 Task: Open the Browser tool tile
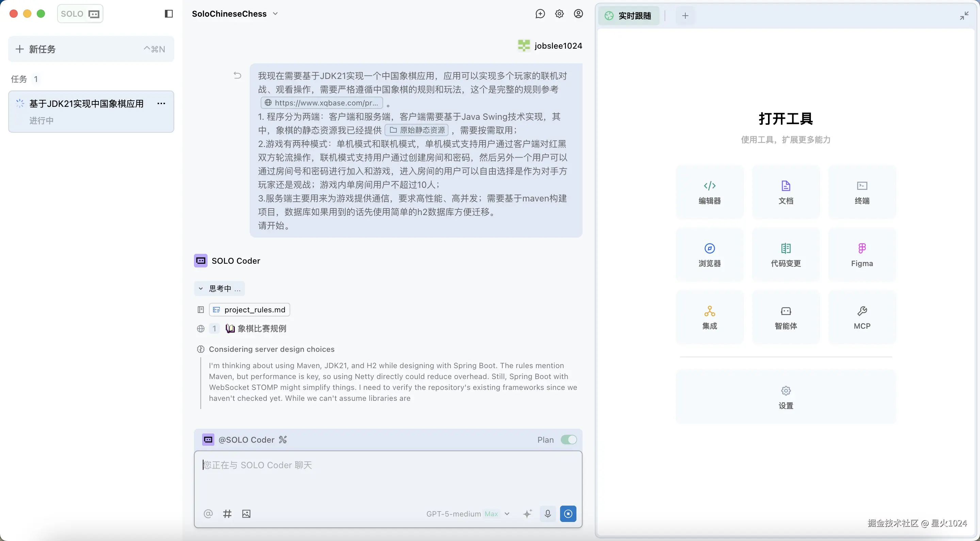click(709, 255)
